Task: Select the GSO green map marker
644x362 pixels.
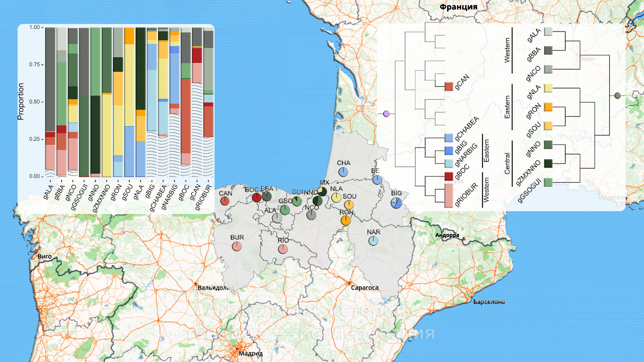Action: (x=285, y=210)
